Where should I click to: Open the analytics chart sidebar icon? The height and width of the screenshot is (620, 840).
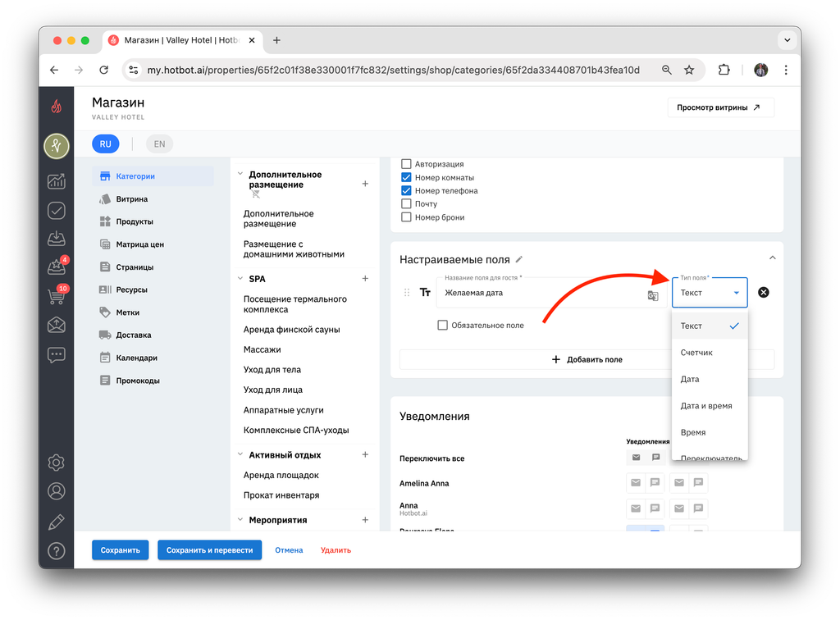pos(57,181)
